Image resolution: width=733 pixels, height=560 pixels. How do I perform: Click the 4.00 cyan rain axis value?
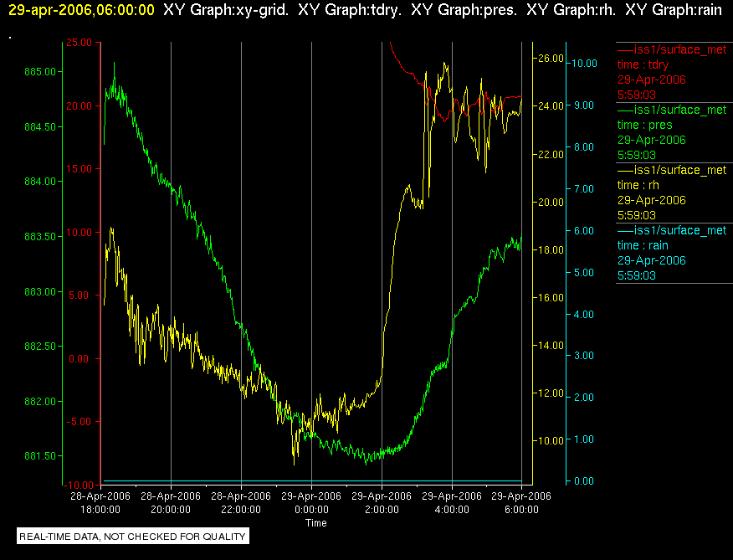coord(584,315)
